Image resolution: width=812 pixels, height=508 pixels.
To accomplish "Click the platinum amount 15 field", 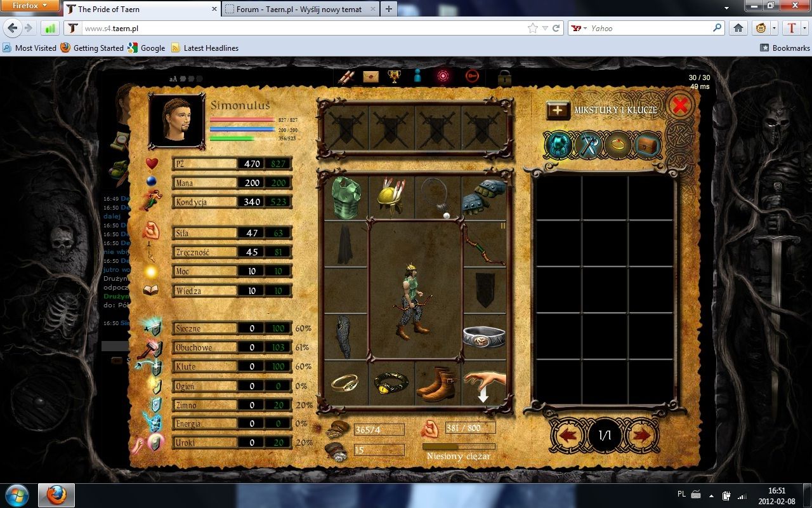I will [x=379, y=450].
